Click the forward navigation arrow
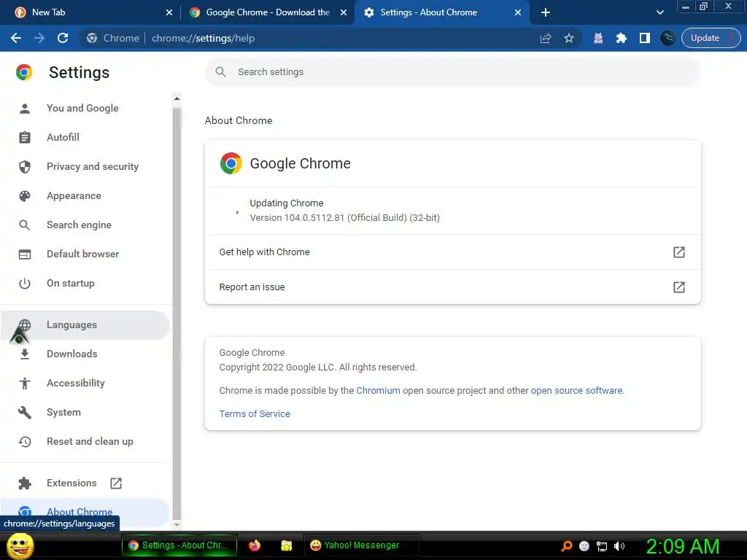Image resolution: width=747 pixels, height=560 pixels. 39,38
